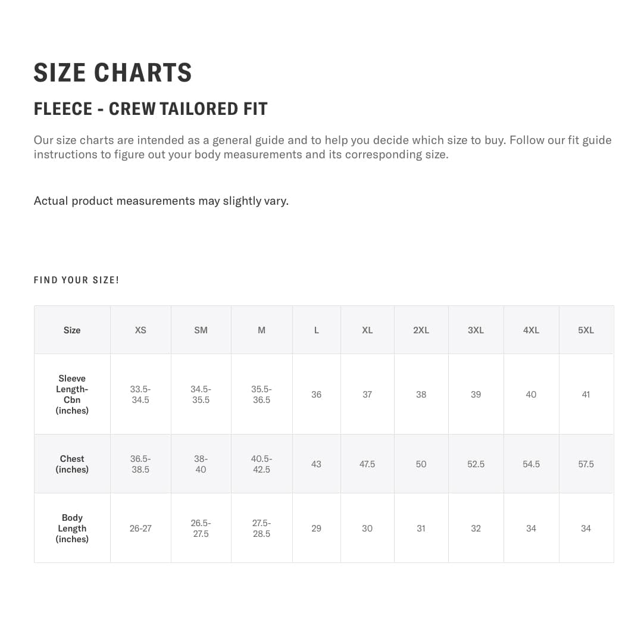Click the FIND YOUR SIZE! label
Screen dimensions: 644x644
(x=76, y=280)
